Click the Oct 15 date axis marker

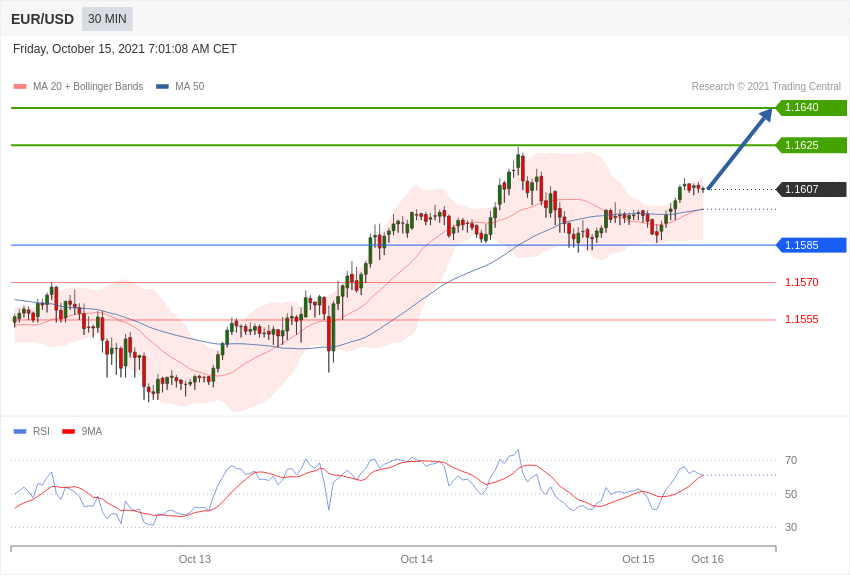pos(638,559)
